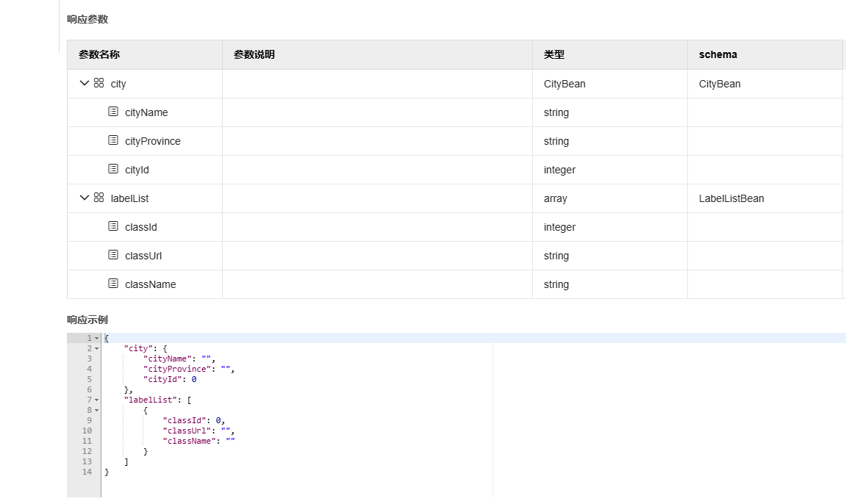This screenshot has width=849, height=504.
Task: Click the field icon beside classUrl
Action: (113, 256)
